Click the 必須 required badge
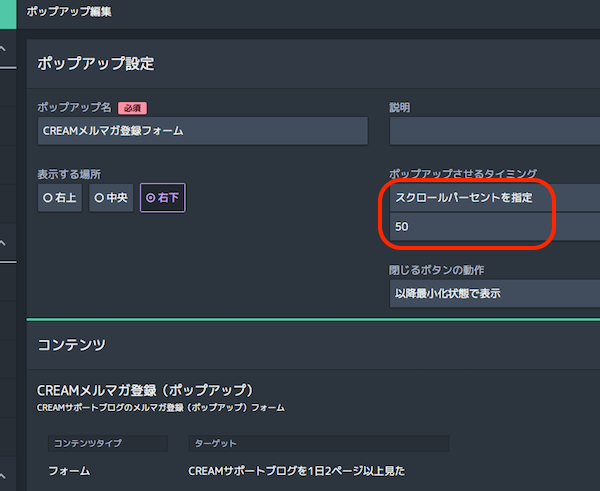The width and height of the screenshot is (600, 491). pos(132,108)
